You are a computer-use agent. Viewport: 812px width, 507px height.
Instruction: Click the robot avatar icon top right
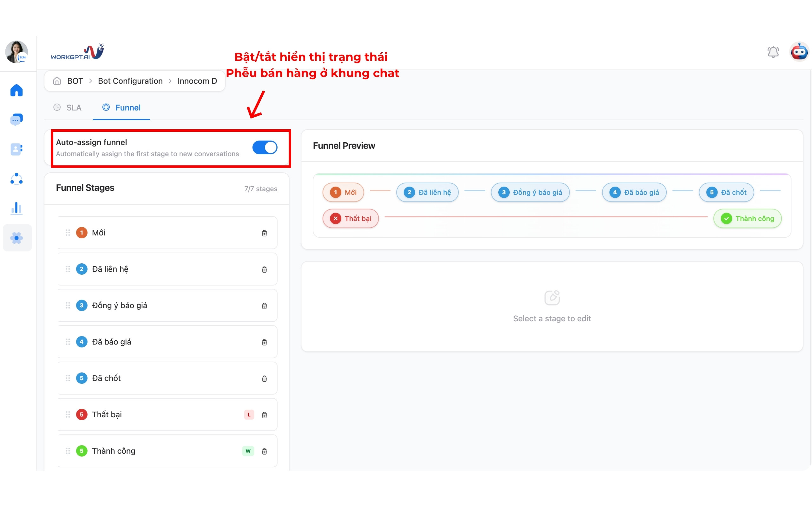(x=799, y=52)
